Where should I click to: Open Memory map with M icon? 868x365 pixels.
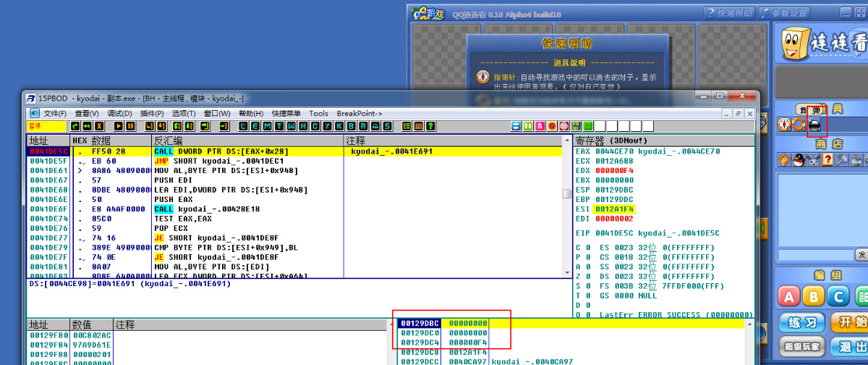click(x=268, y=126)
